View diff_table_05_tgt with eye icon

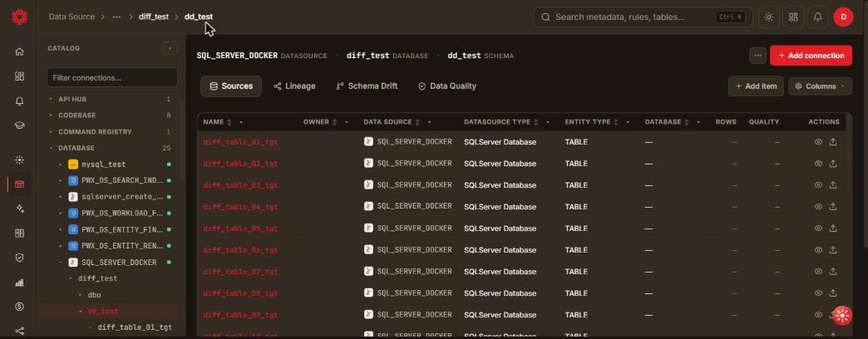click(818, 228)
